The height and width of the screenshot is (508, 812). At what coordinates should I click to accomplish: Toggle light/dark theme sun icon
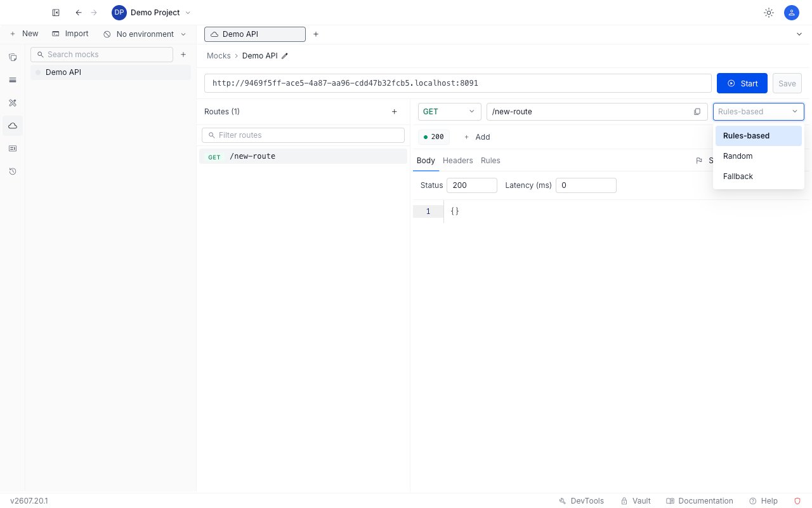pyautogui.click(x=769, y=13)
